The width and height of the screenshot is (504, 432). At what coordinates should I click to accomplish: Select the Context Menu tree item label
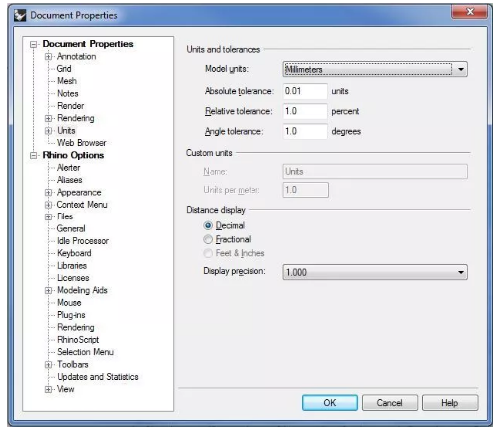click(x=82, y=205)
